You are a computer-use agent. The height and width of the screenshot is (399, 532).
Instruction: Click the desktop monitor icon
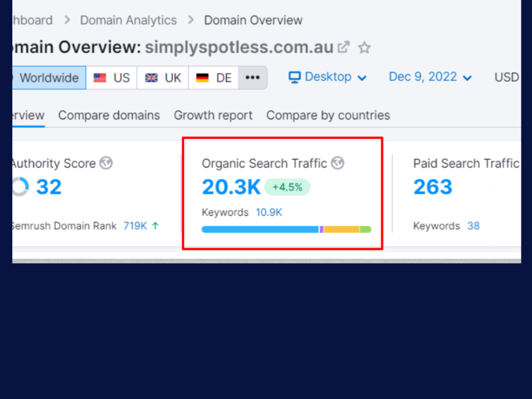tap(295, 77)
